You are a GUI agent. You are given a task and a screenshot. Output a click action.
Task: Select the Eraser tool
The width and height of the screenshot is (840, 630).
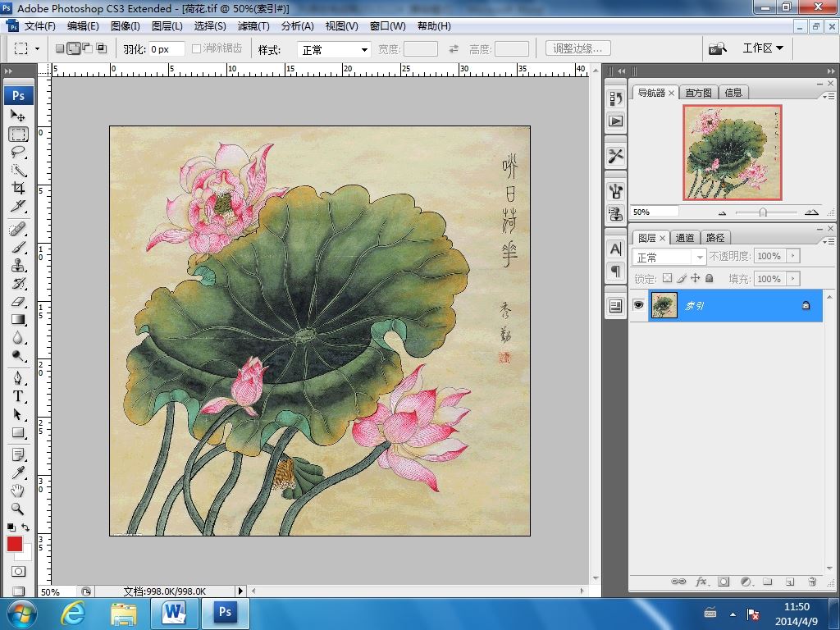18,302
